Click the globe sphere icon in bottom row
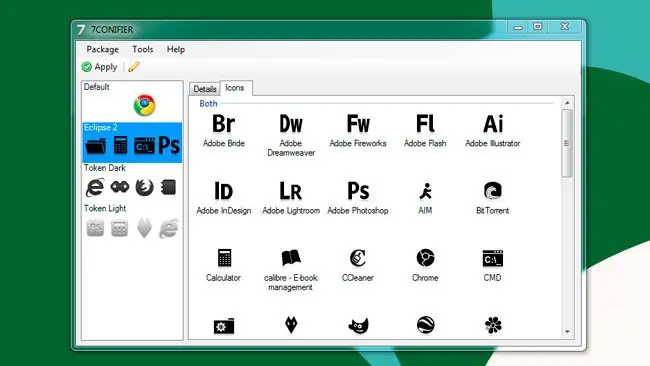The image size is (650, 366). [425, 325]
